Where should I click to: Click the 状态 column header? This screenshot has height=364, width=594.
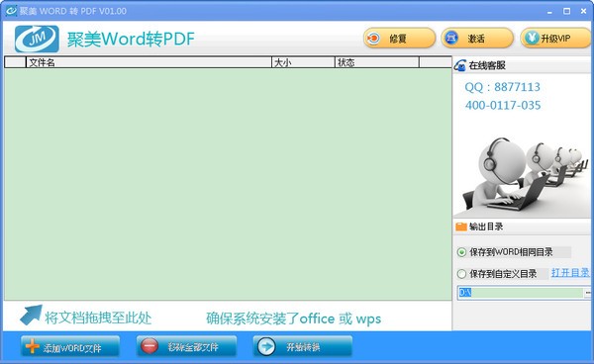click(x=377, y=62)
